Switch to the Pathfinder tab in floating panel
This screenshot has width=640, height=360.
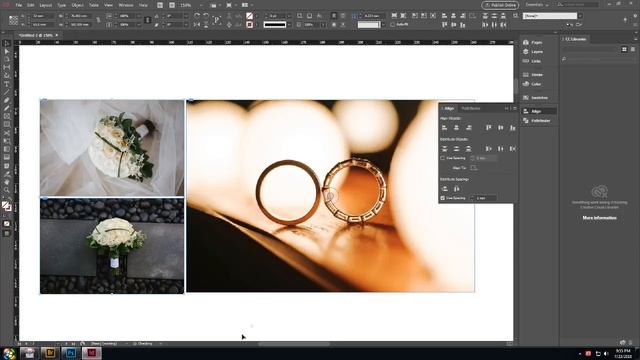[471, 109]
